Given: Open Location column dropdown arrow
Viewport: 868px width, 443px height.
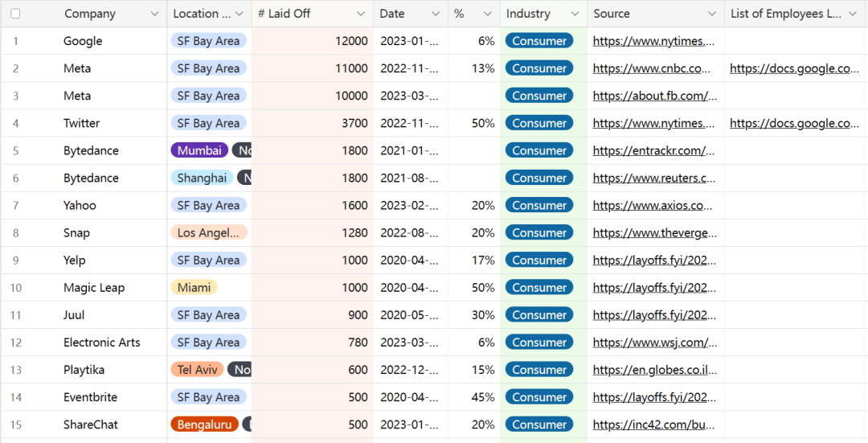Looking at the screenshot, I should 240,14.
